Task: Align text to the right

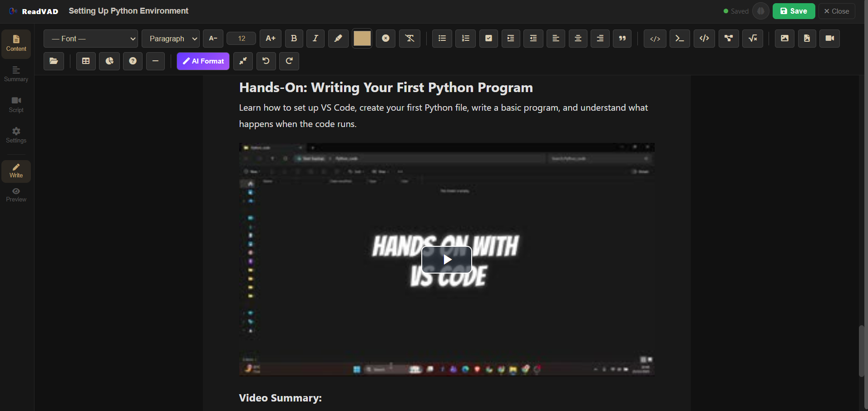Action: 600,39
